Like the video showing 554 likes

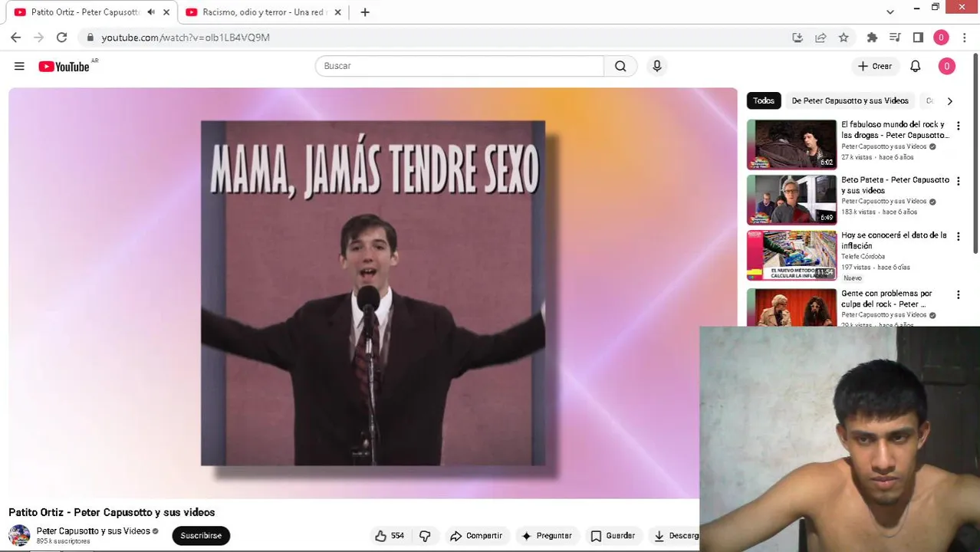(390, 536)
